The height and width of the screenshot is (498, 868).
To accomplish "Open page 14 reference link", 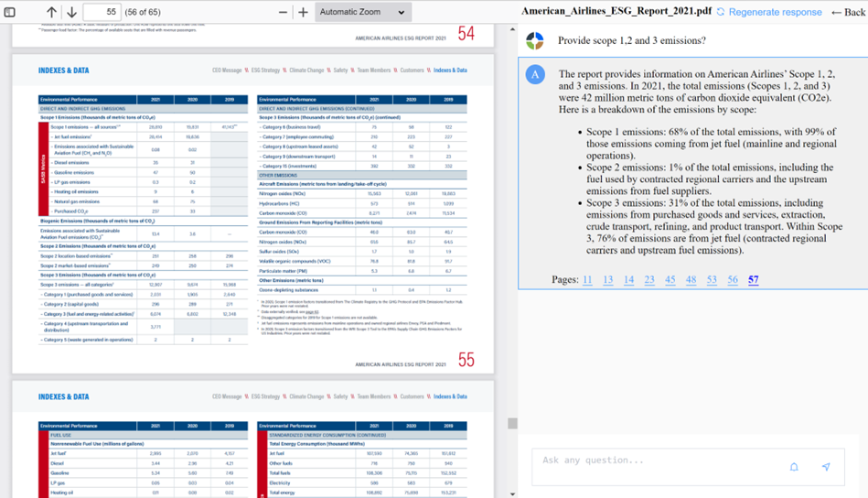I will click(629, 280).
